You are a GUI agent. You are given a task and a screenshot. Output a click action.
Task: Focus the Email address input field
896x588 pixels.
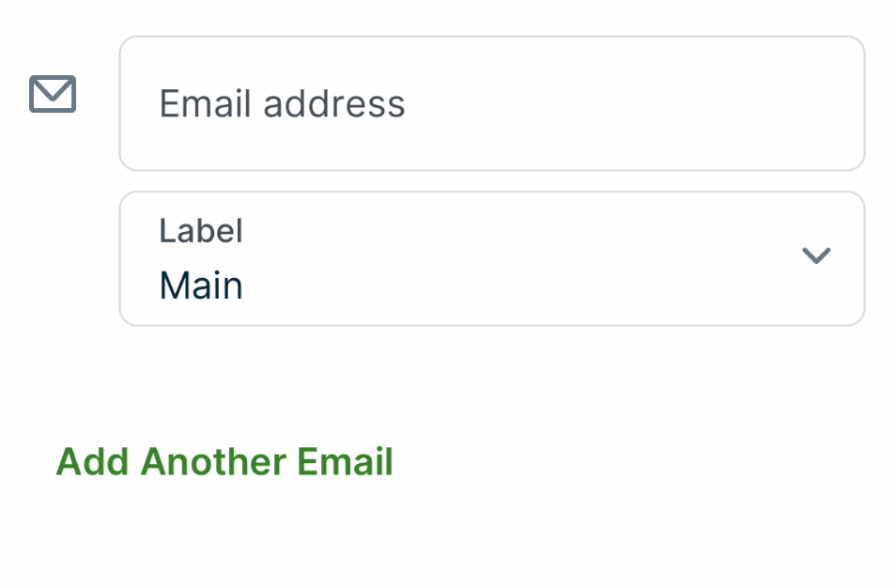click(x=491, y=103)
